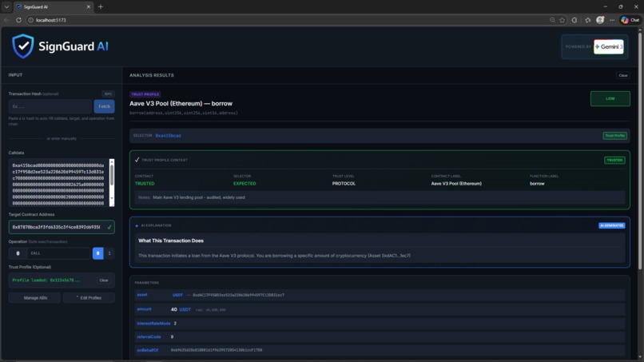
Task: Click the contract label Aave V3 Pool (Ethereum)
Action: (456, 184)
